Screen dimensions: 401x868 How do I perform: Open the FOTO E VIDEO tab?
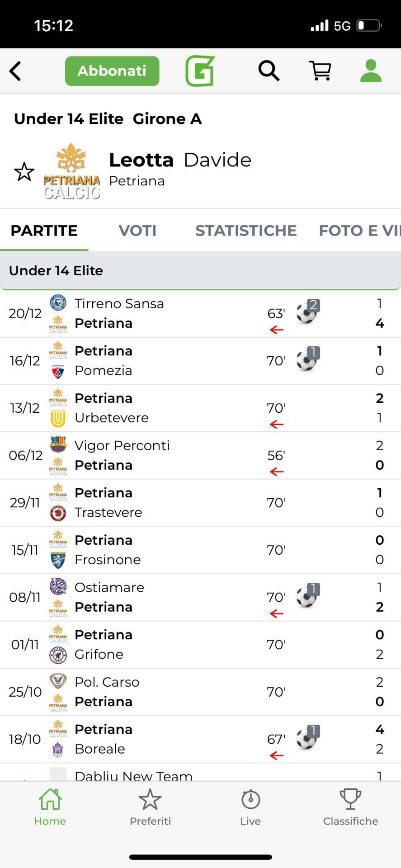pyautogui.click(x=359, y=231)
